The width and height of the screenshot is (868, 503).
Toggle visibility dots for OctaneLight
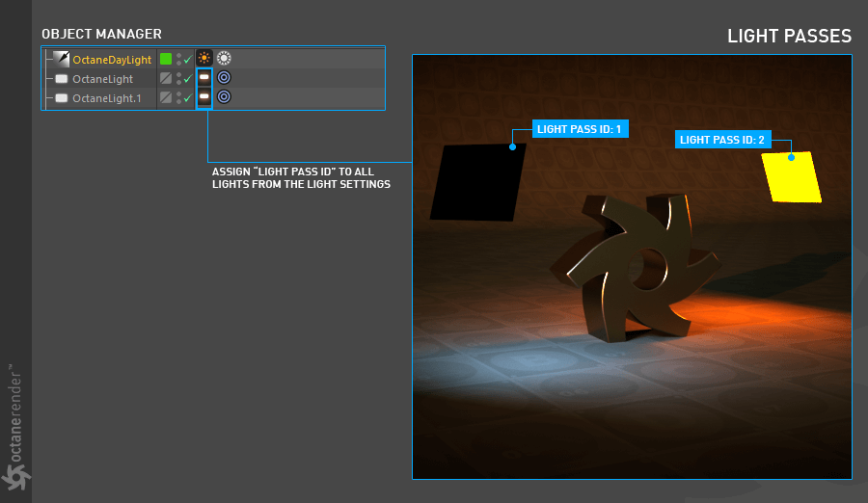[x=178, y=79]
